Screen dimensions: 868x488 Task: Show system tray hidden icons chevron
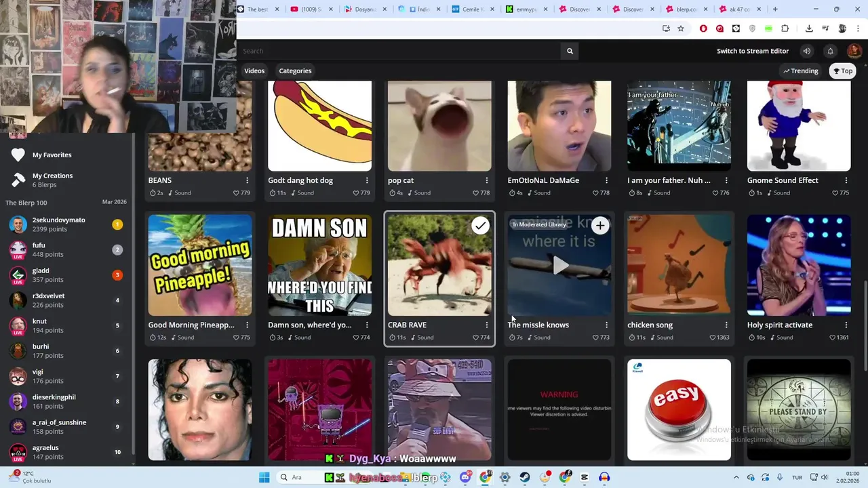[x=737, y=477]
